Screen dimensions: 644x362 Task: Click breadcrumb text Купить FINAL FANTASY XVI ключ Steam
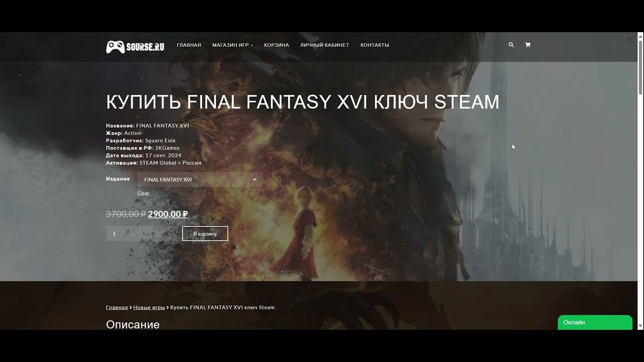coord(222,307)
